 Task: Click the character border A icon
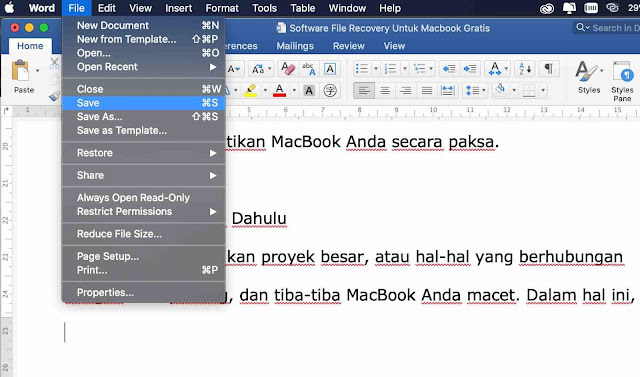[x=330, y=69]
